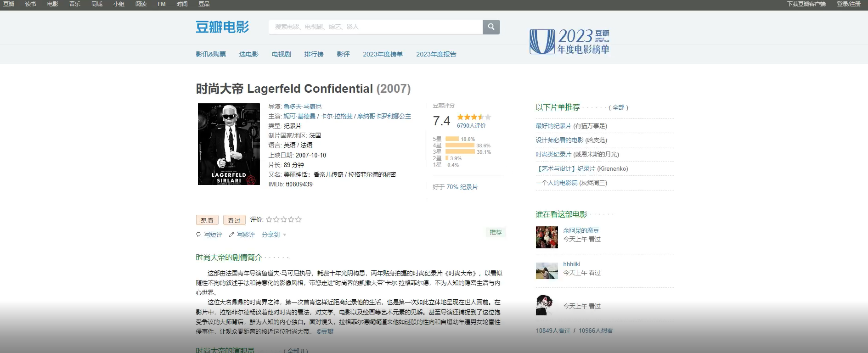The height and width of the screenshot is (353, 868).
Task: Click ©豆瓣 copyright link in synopsis
Action: tap(325, 331)
